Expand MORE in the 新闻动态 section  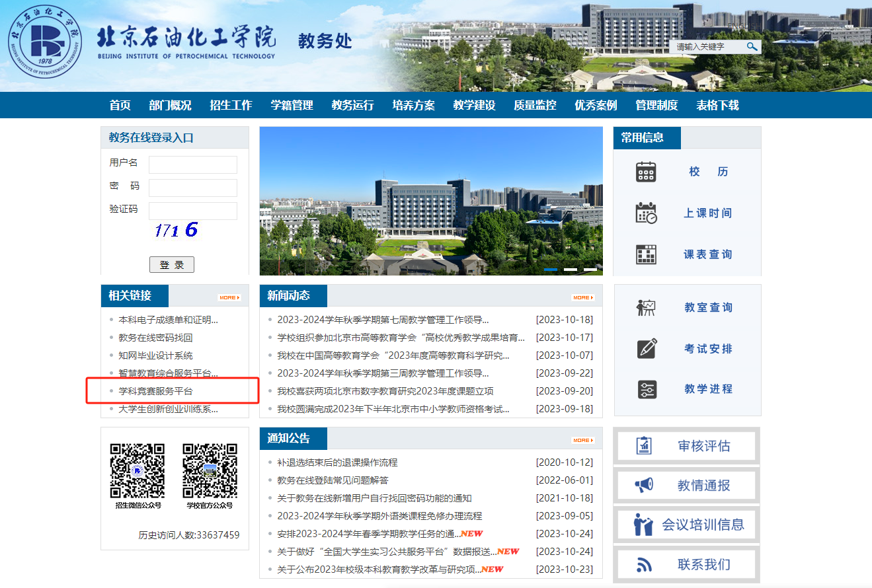coord(582,298)
